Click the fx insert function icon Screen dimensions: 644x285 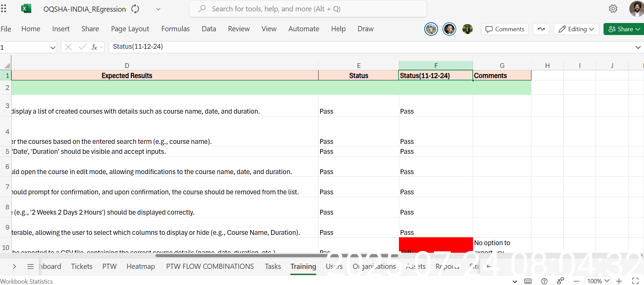point(94,47)
